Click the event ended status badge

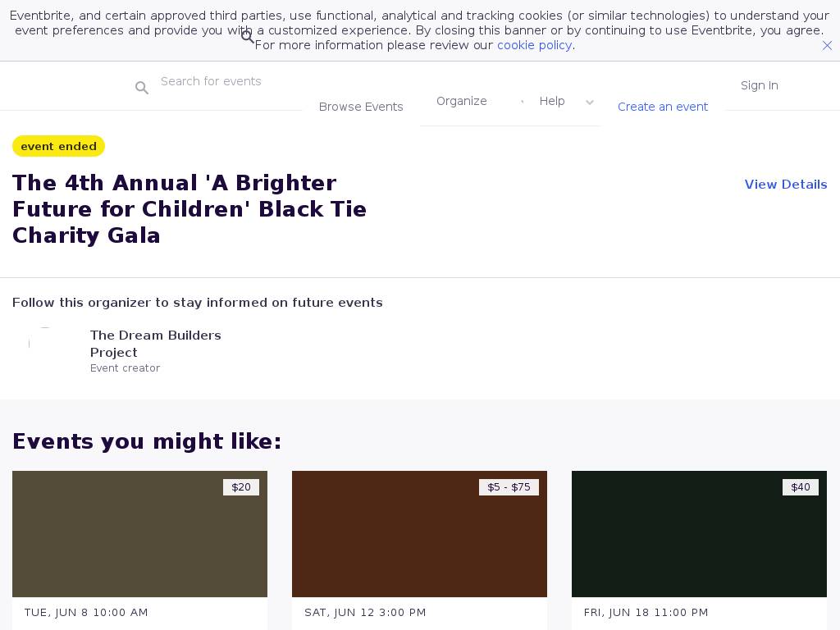(58, 146)
